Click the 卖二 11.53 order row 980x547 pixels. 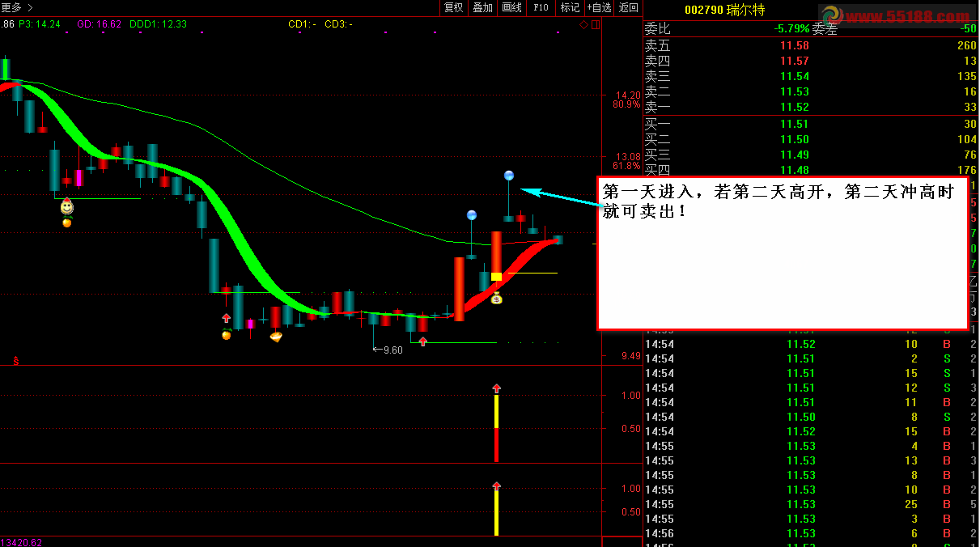[811, 91]
